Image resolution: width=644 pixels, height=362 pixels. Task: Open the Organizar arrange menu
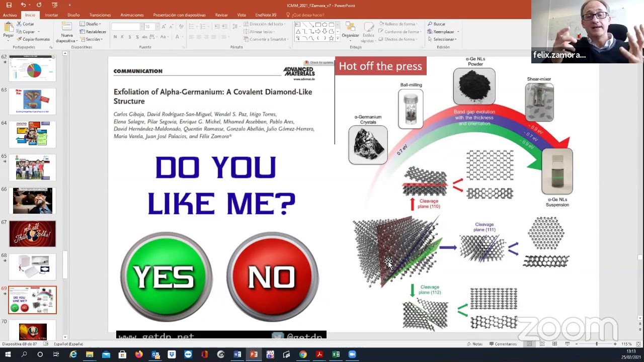[350, 30]
